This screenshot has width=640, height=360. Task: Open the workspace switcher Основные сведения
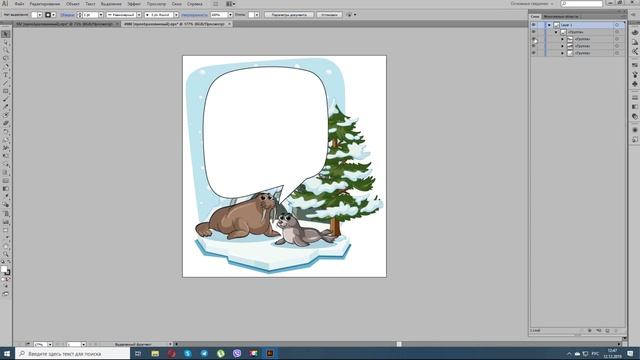point(531,4)
